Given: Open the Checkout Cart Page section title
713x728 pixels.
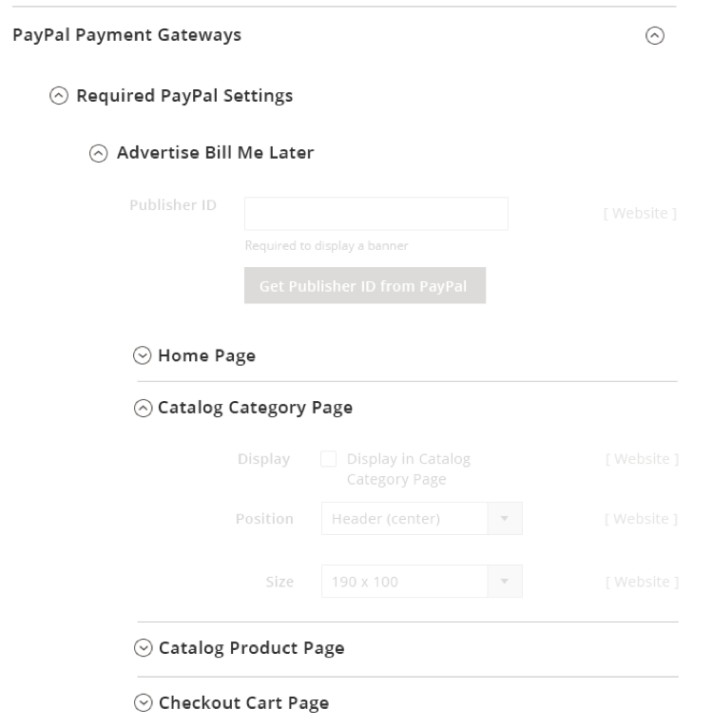Looking at the screenshot, I should pos(243,704).
